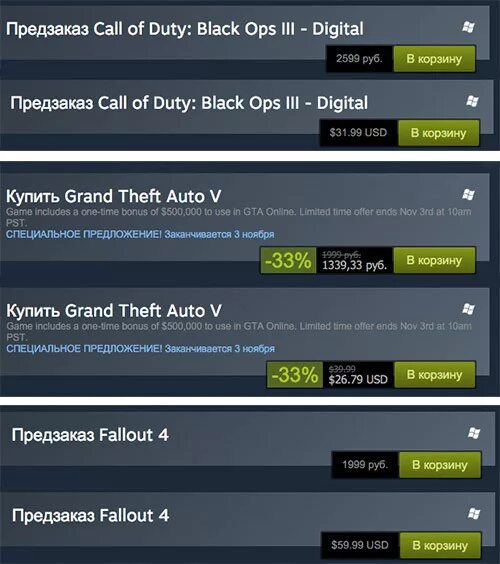Click Windows icon on ruble Black Ops III listing
Image resolution: width=500 pixels, height=564 pixels.
[468, 27]
